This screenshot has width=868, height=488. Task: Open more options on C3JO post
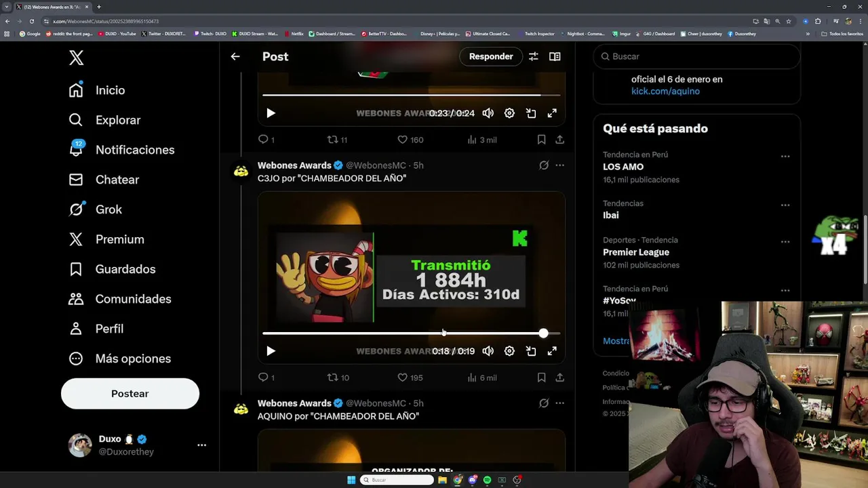559,165
